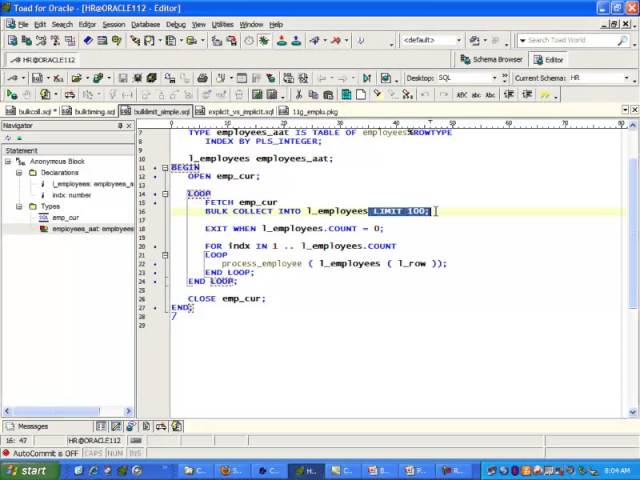The image size is (640, 480).
Task: Open the Database menu
Action: click(145, 24)
